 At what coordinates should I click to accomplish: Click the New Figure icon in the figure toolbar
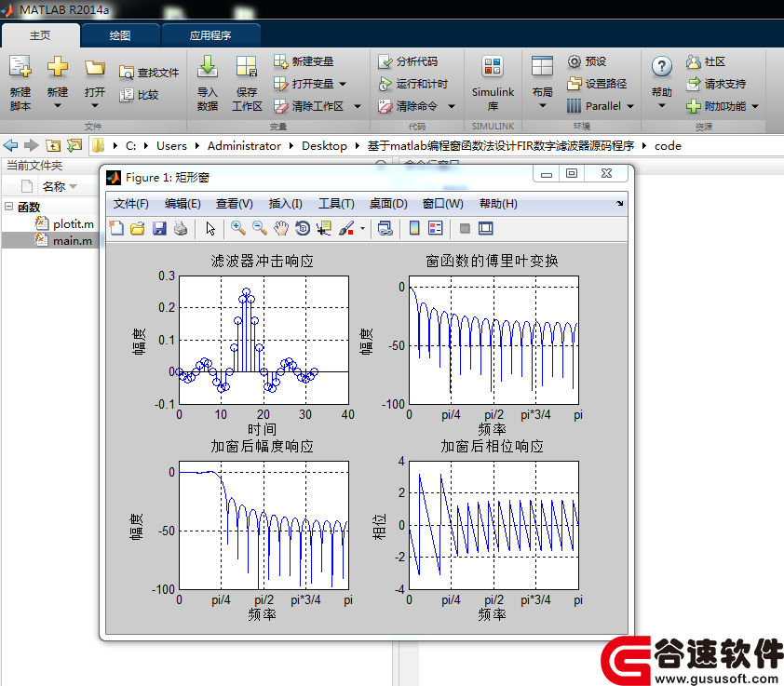pyautogui.click(x=116, y=228)
